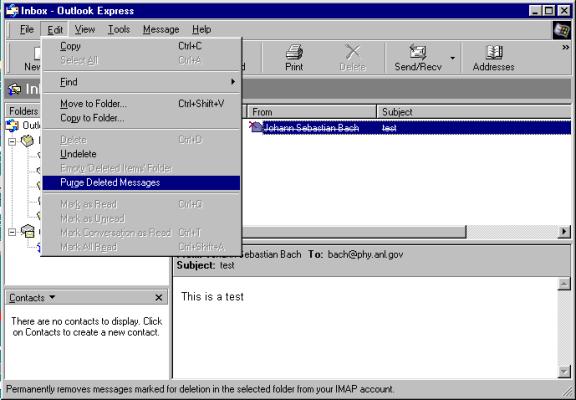Image resolution: width=576 pixels, height=400 pixels.
Task: Open the File menu
Action: pyautogui.click(x=26, y=29)
